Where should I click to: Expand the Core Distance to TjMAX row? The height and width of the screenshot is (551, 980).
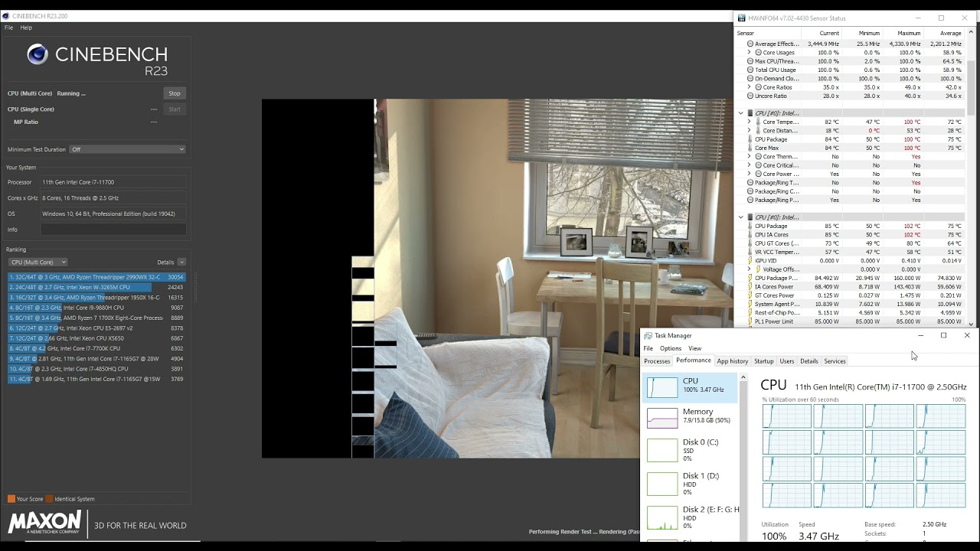(749, 131)
